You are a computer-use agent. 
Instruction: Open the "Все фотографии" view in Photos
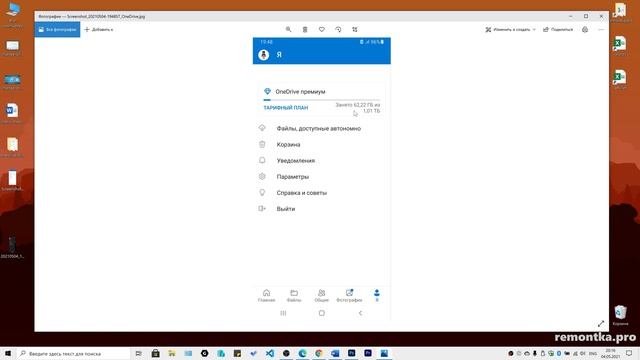(x=57, y=29)
